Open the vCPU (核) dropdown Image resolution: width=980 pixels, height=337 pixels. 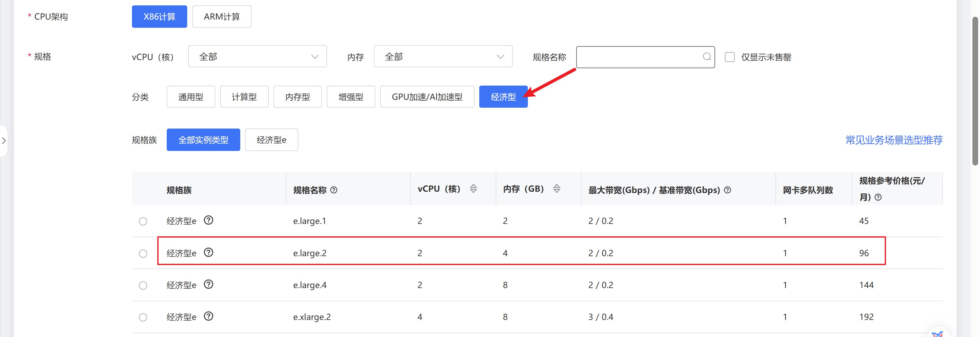coord(257,57)
